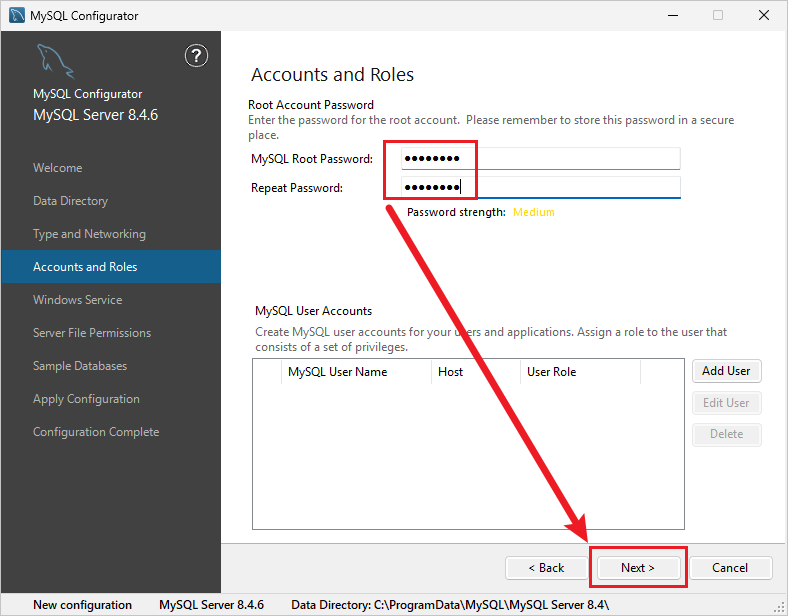
Task: Open Server File Permissions step
Action: click(92, 333)
